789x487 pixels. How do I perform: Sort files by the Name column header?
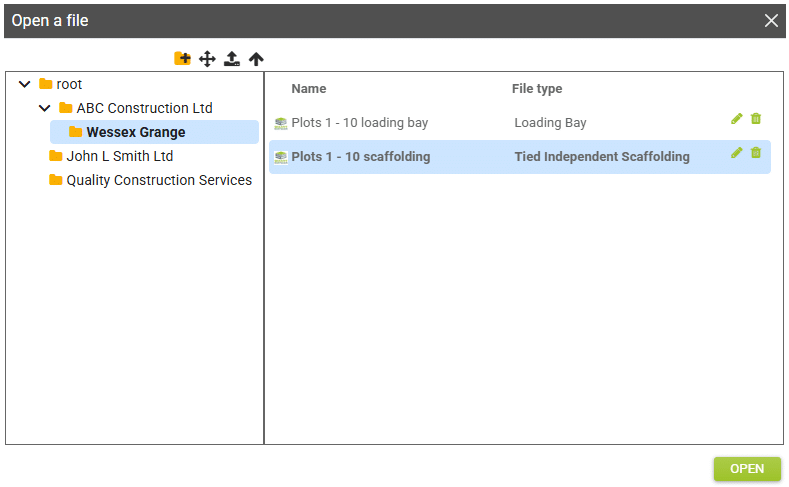click(309, 89)
